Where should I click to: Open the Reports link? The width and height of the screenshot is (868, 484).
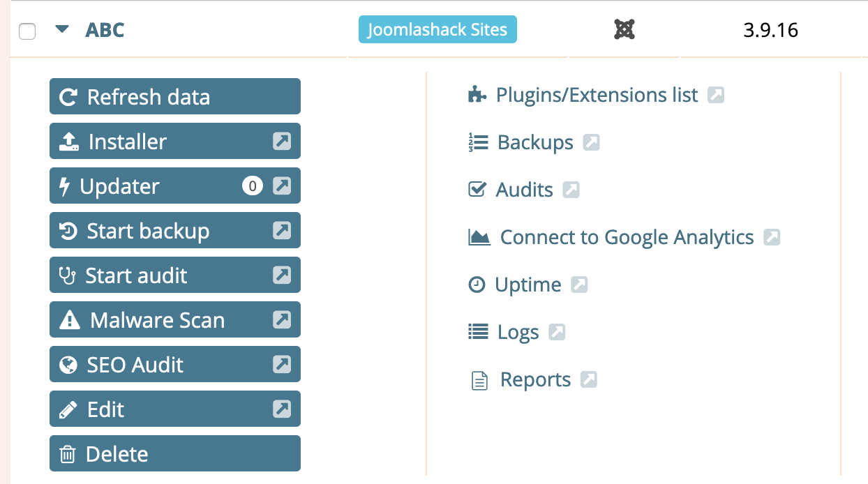[x=536, y=379]
